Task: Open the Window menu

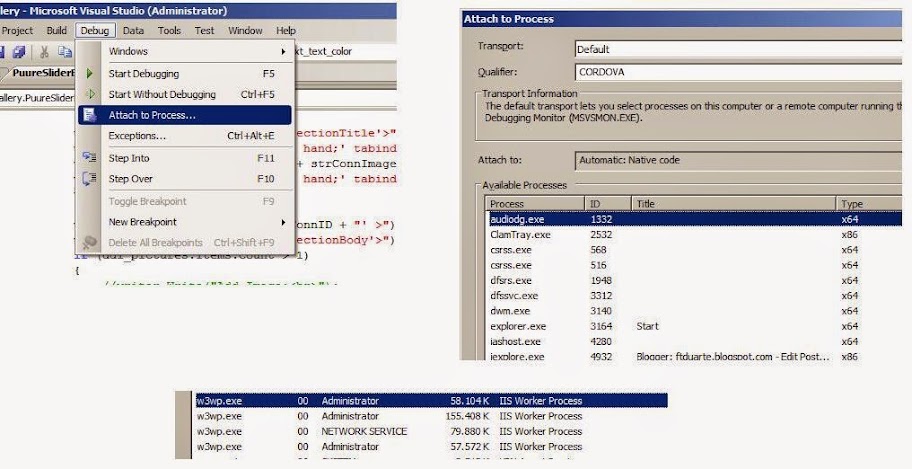Action: [245, 30]
